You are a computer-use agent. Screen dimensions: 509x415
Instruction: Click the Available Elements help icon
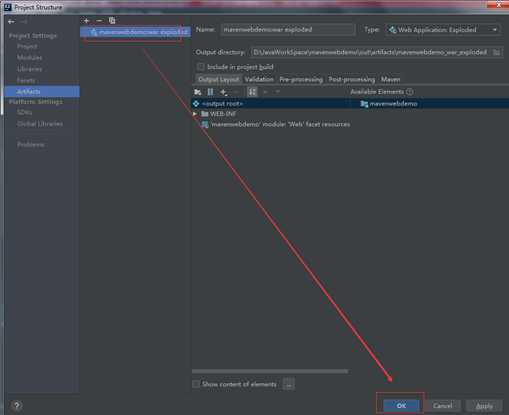click(410, 92)
